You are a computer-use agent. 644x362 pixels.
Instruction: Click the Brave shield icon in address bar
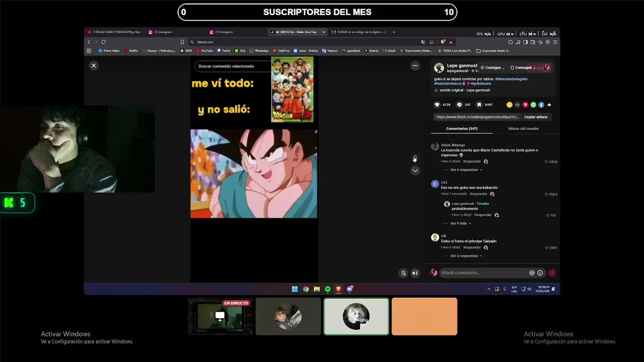pyautogui.click(x=443, y=42)
